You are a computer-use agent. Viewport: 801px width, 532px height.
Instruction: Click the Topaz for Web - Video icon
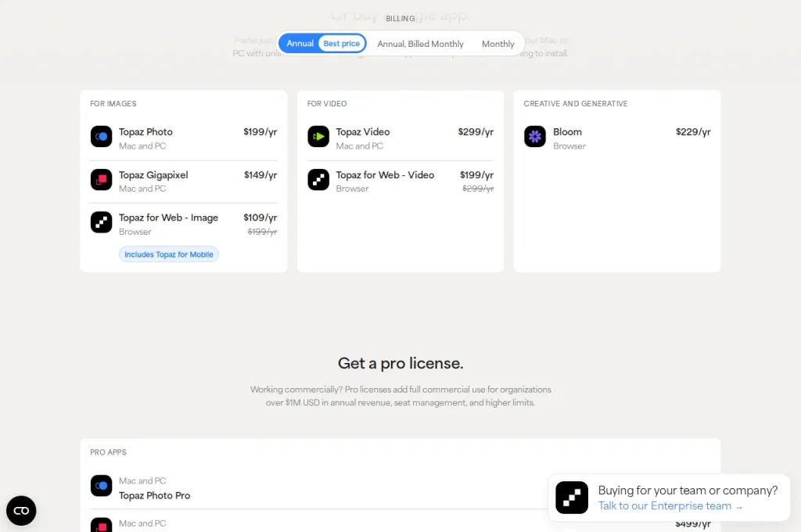click(x=318, y=179)
